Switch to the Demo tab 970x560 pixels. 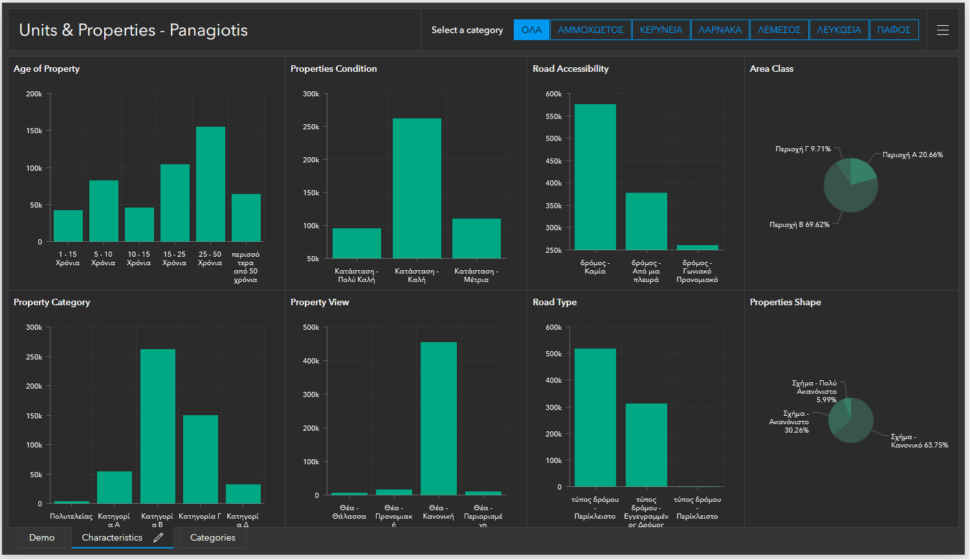point(41,537)
